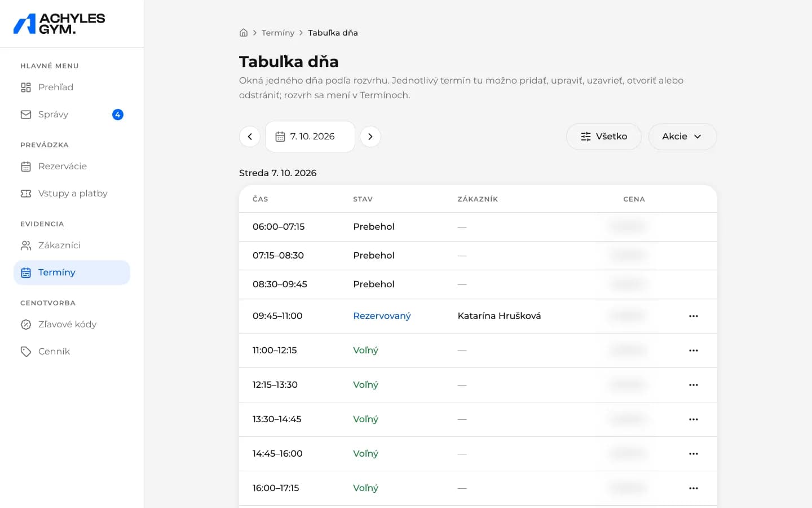Click the Rezervovaný status
The width and height of the screenshot is (812, 508).
pyautogui.click(x=382, y=316)
